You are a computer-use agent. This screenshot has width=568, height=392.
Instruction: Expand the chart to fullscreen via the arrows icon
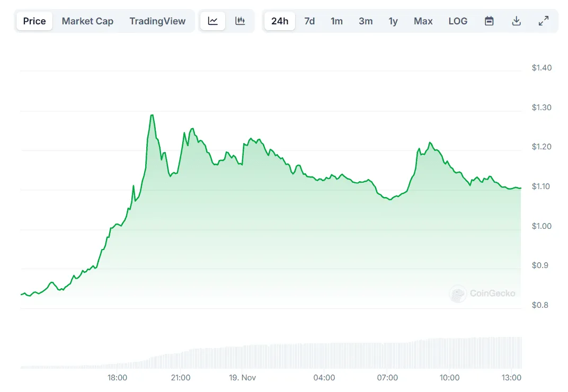[x=543, y=21]
